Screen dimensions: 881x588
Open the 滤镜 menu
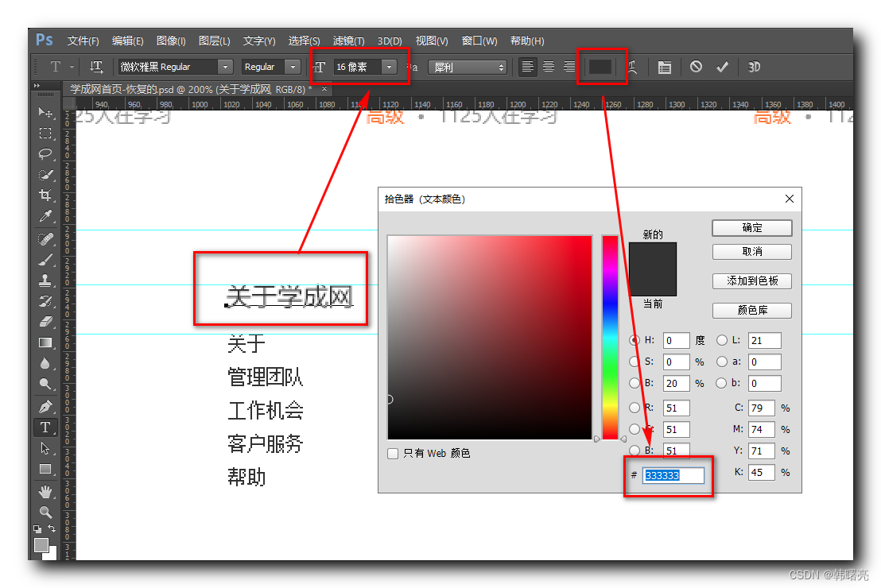(347, 41)
